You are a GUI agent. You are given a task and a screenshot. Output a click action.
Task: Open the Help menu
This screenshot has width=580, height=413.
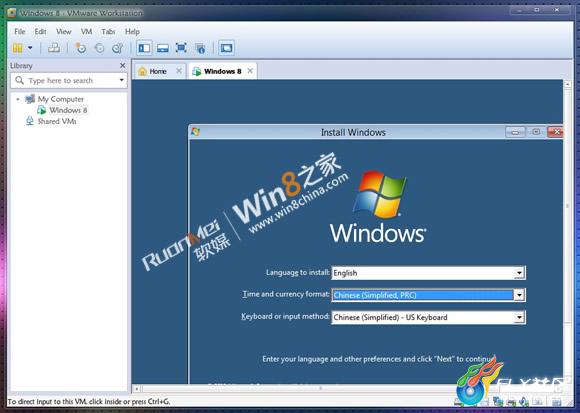click(x=132, y=32)
